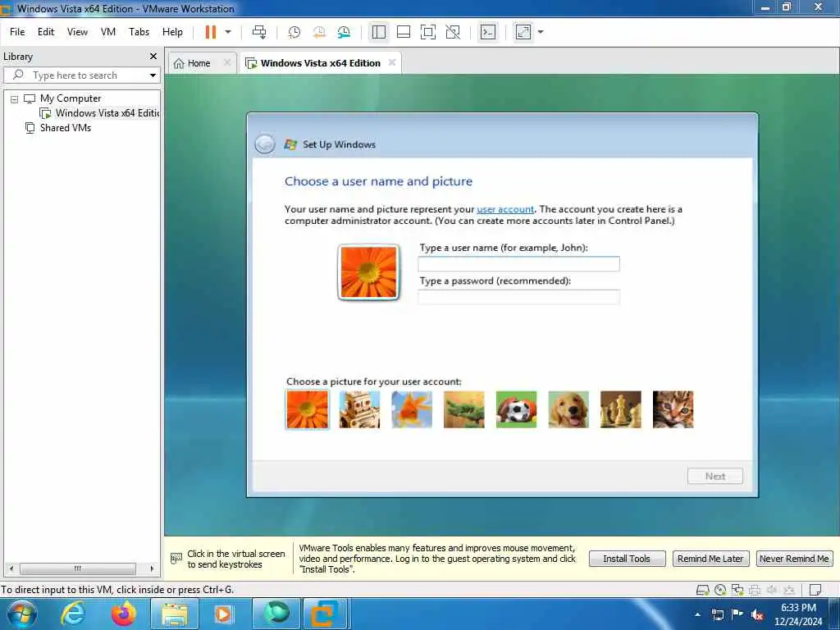Choose the toy robot account picture
This screenshot has height=630, width=840.
pyautogui.click(x=359, y=409)
